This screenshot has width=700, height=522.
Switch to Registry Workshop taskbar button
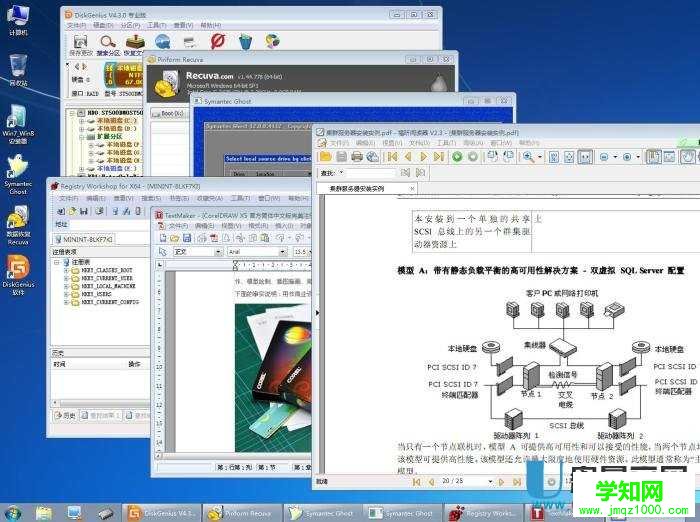click(x=484, y=514)
